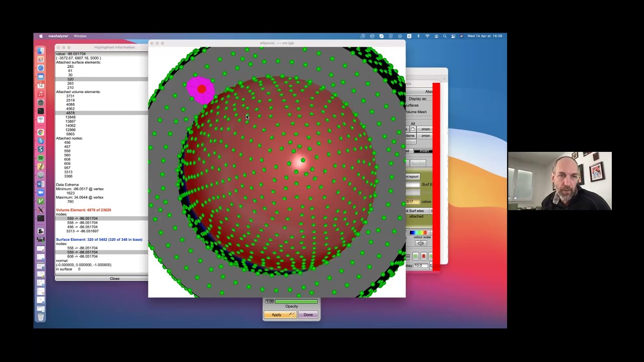Select attached surface element 283
This screenshot has height=362, width=644.
point(70,66)
